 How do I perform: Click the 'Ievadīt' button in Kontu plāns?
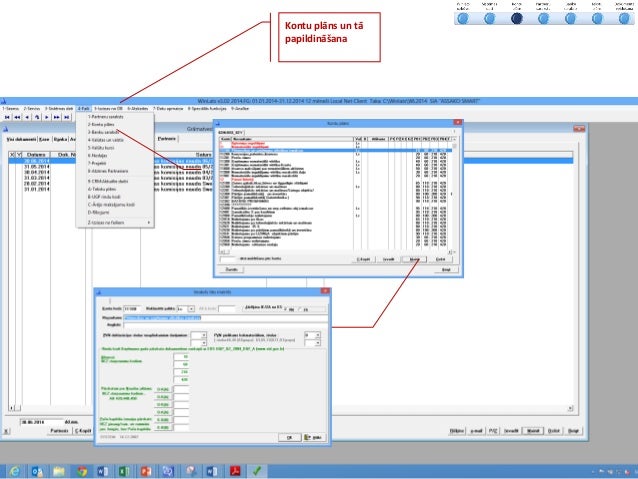click(x=389, y=259)
